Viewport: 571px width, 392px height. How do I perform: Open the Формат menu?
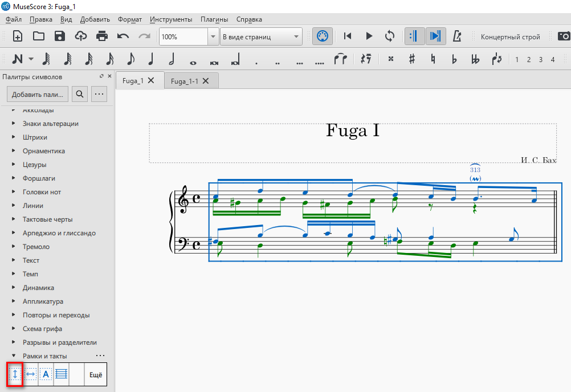coord(129,19)
